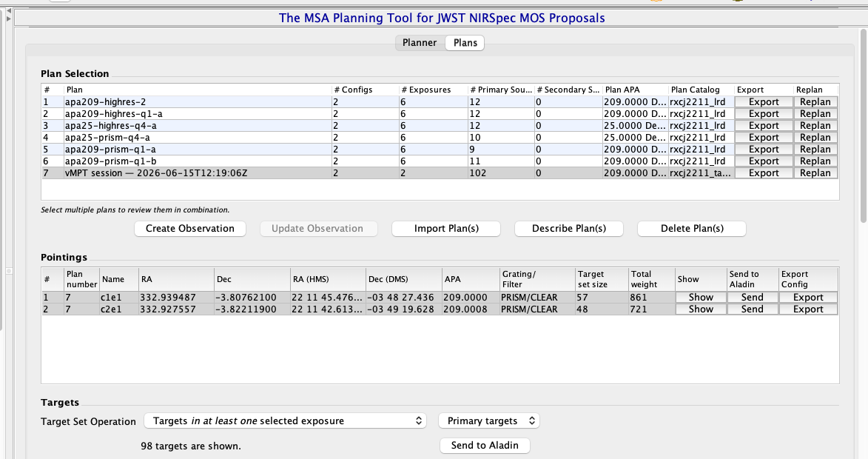
Task: Click Delete Plan(s) button
Action: click(x=692, y=229)
